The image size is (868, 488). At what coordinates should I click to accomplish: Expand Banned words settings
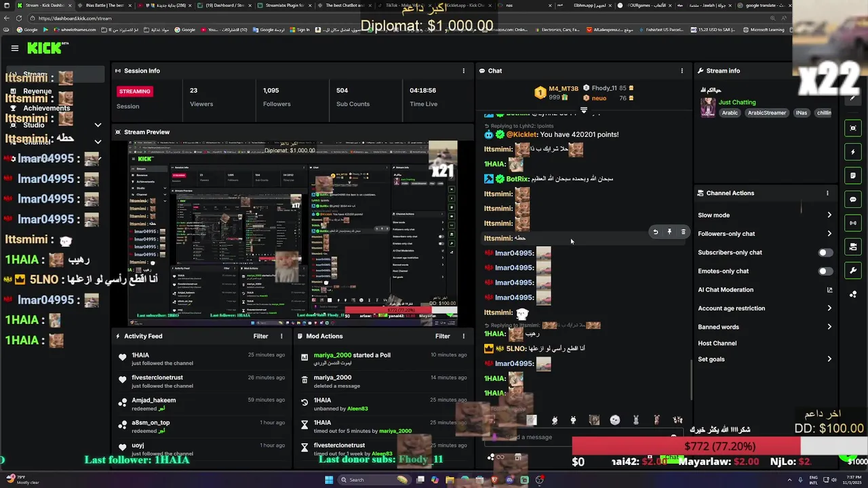pyautogui.click(x=829, y=327)
